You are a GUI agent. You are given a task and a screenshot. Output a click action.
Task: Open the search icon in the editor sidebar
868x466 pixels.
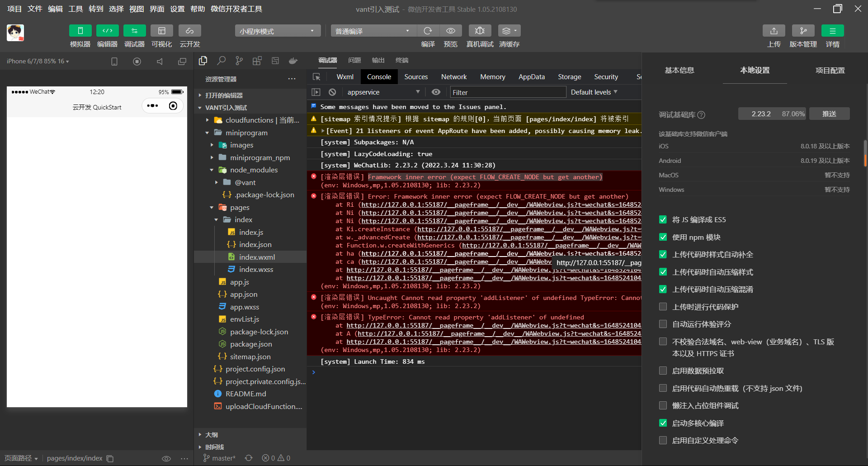point(221,61)
